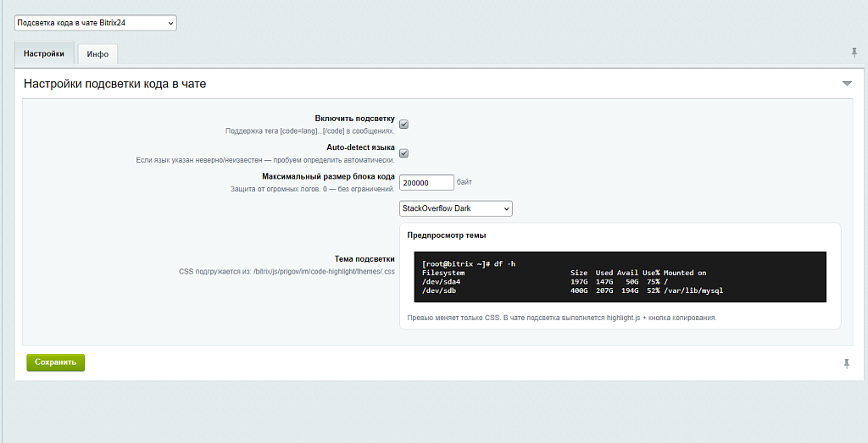
Task: Open the StackOverflow Dark theme dropdown
Action: 455,208
